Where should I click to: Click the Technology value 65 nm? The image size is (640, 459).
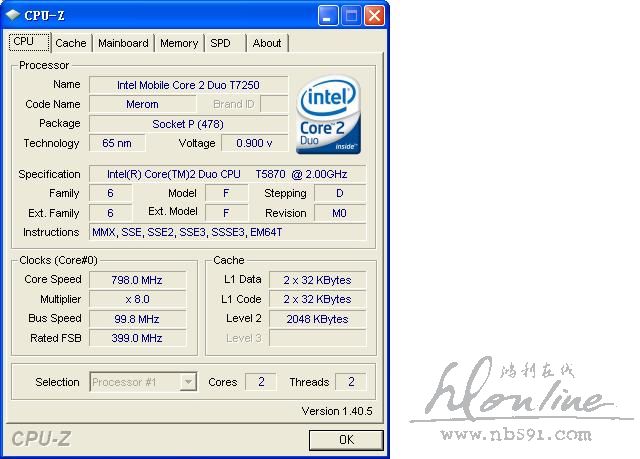point(117,143)
